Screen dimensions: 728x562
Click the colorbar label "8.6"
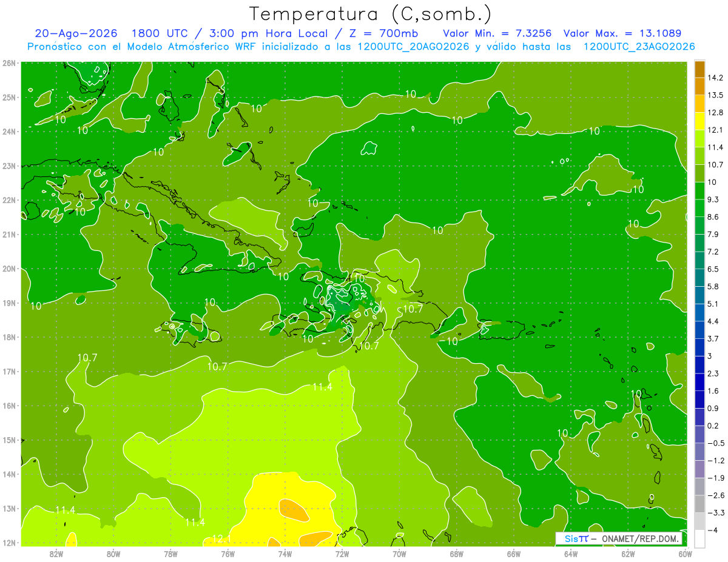point(713,217)
